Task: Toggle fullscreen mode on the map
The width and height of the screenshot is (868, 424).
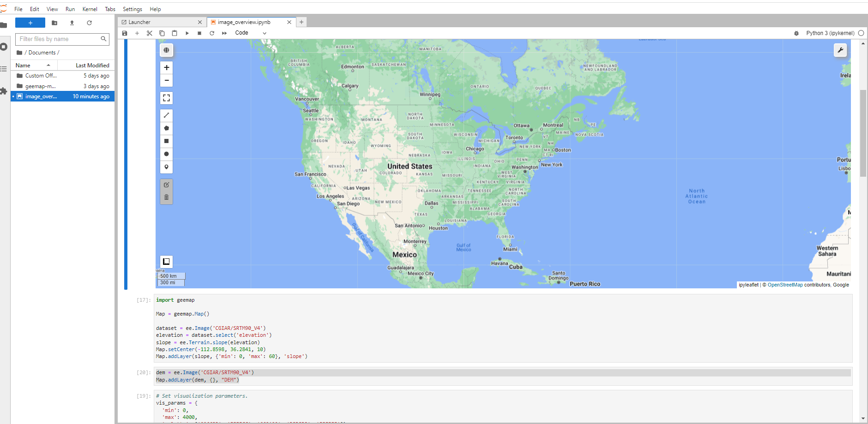Action: (x=166, y=97)
